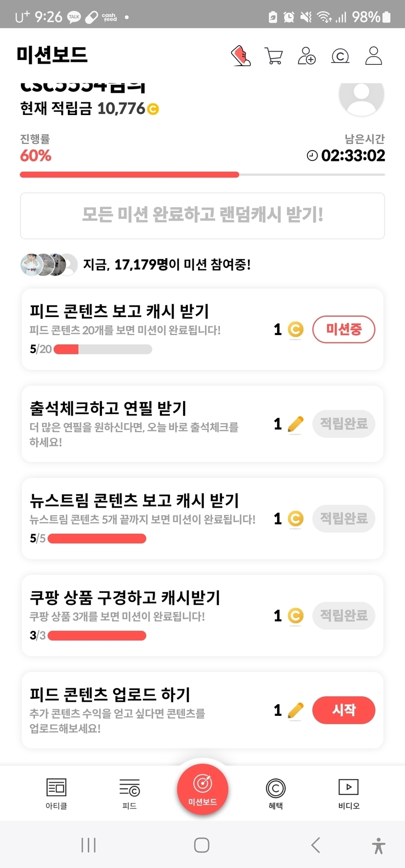Open Android recent apps button
405x868 pixels.
[x=88, y=845]
